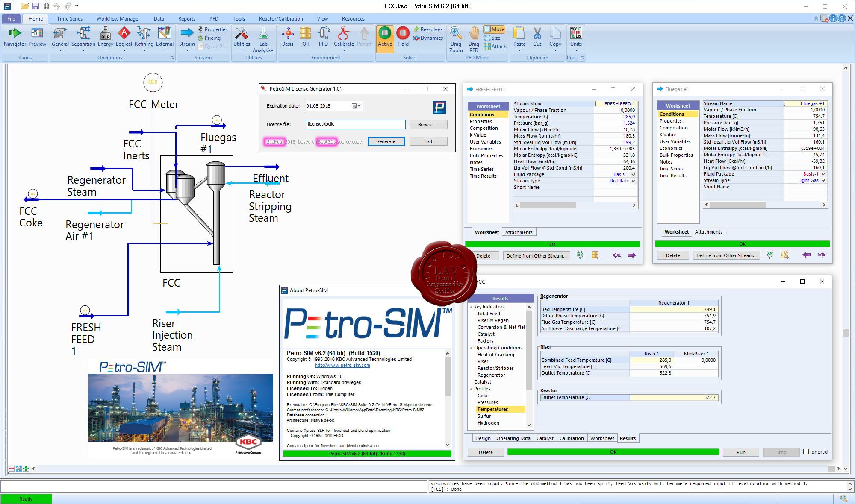Open Fluid Package dropdown in Fluegas #1
This screenshot has height=504, width=855.
[x=823, y=174]
